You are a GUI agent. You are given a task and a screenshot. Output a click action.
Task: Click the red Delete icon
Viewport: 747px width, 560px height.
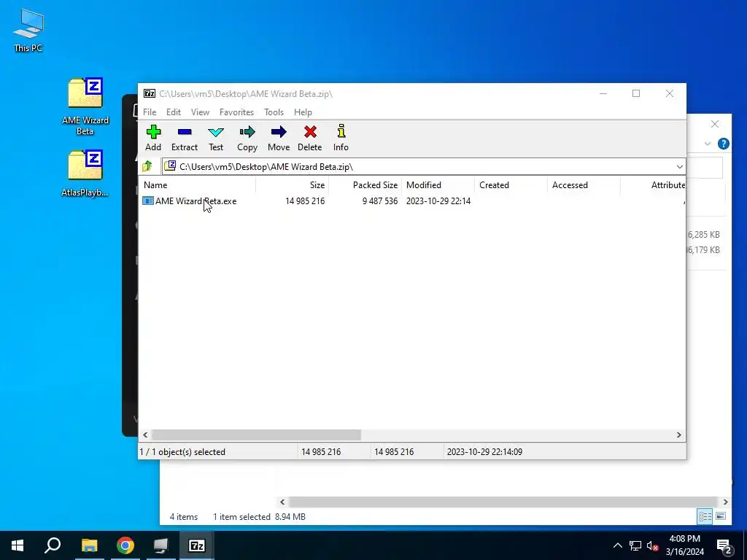click(309, 138)
